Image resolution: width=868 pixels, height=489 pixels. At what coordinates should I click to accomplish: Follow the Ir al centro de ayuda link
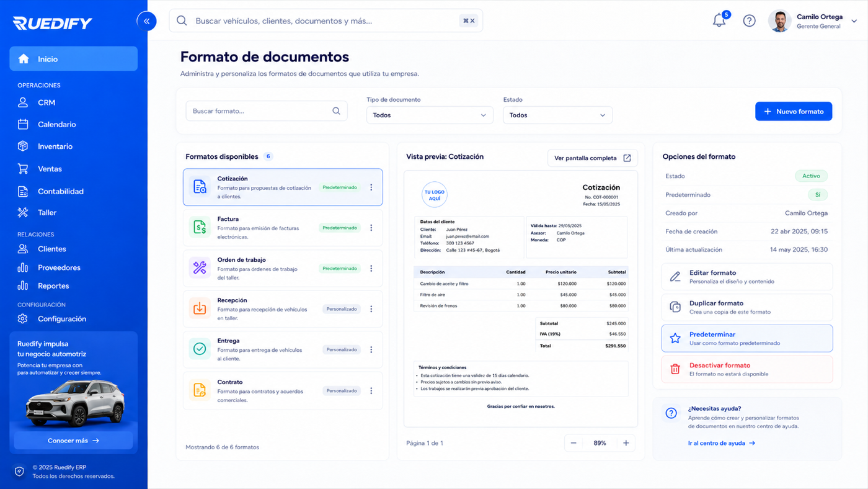point(722,443)
